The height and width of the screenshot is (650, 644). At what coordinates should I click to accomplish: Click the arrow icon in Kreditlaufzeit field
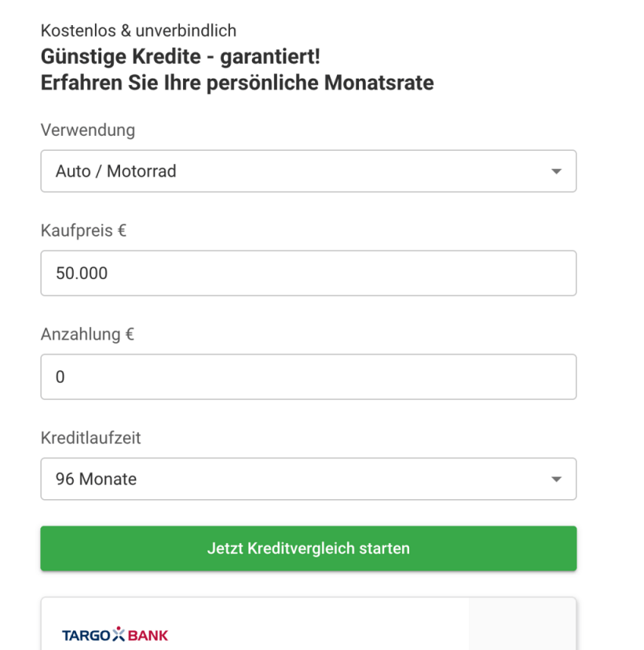point(556,479)
